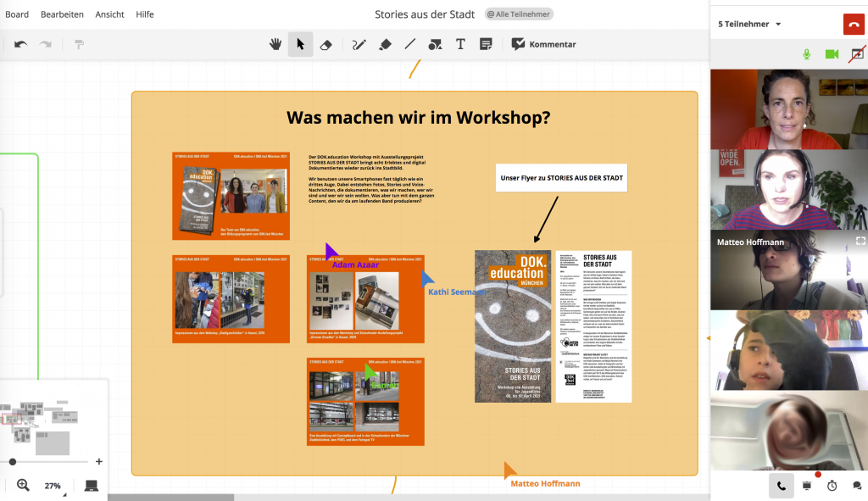The image size is (868, 501).
Task: Click the zoom slider handle
Action: 12,462
